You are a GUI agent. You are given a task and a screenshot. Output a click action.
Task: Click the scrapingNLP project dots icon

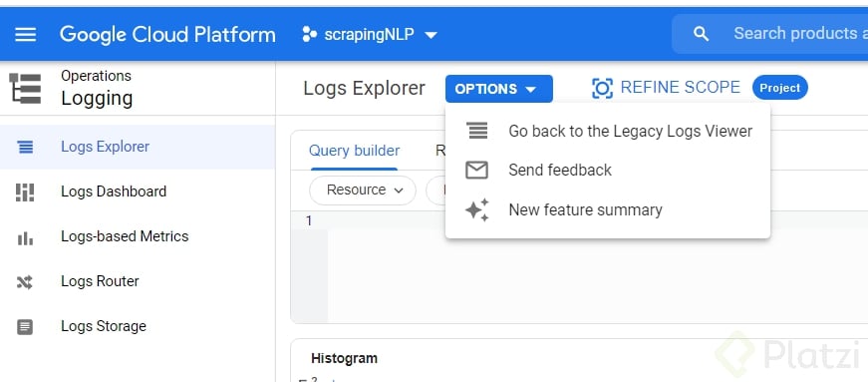(x=309, y=34)
